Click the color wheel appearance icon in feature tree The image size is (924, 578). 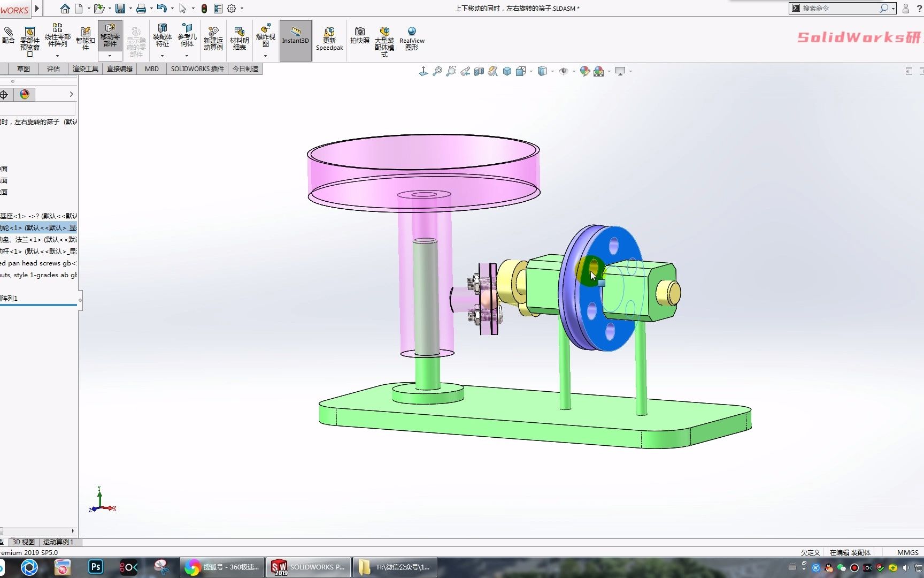(24, 94)
